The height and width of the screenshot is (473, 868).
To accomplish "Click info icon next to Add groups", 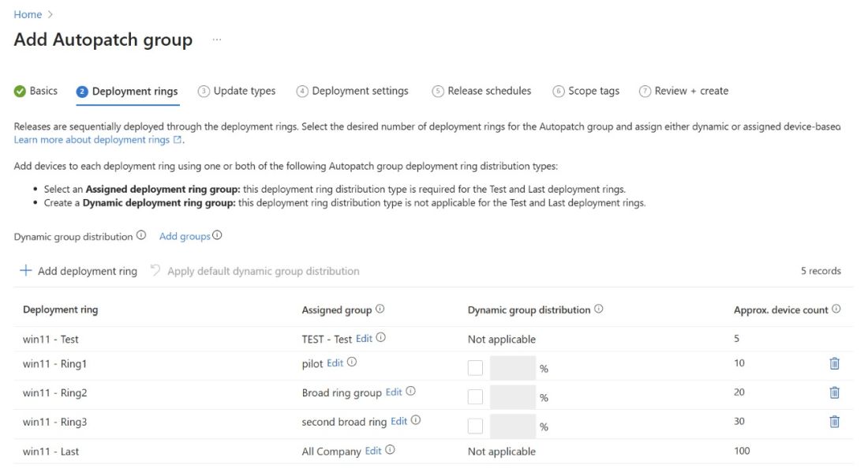I will point(217,235).
